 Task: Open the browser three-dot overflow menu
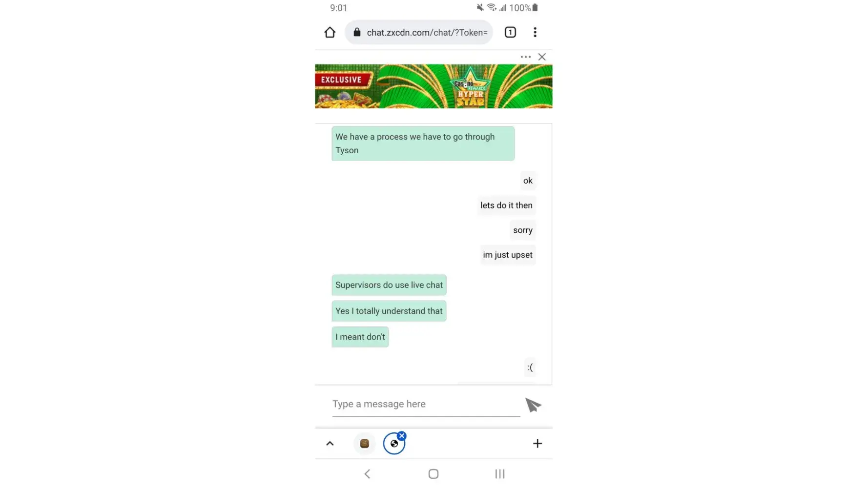(535, 32)
